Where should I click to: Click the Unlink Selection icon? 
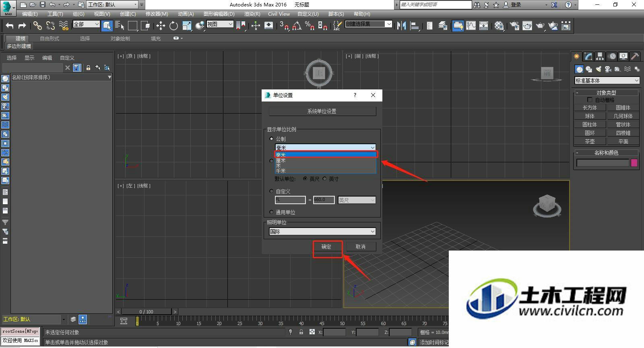[x=50, y=26]
